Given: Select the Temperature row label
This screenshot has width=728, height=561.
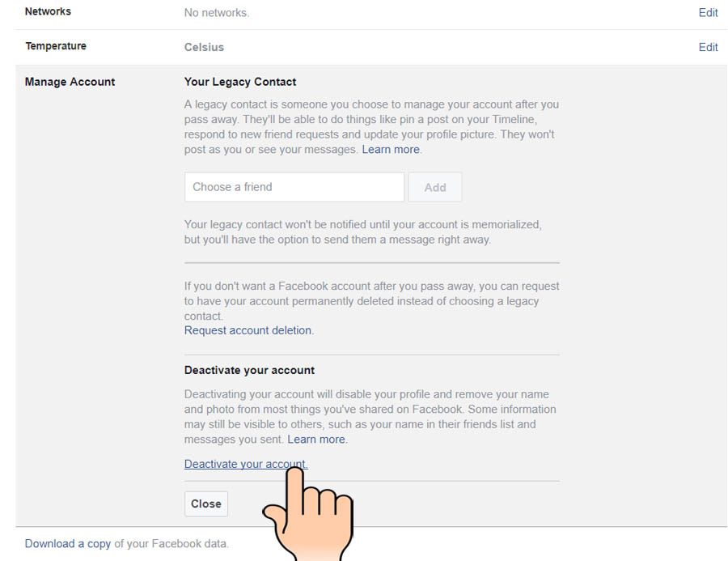Looking at the screenshot, I should [56, 46].
